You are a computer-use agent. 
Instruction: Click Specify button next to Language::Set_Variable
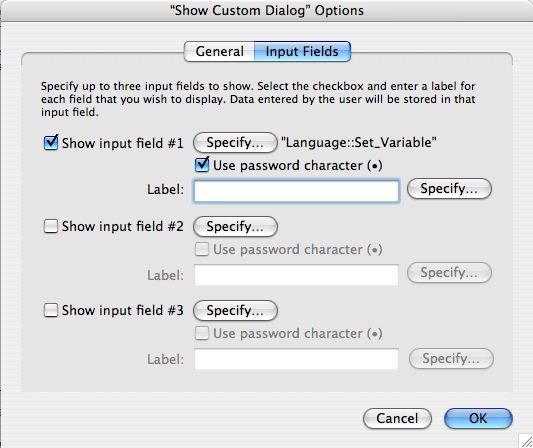pos(235,142)
